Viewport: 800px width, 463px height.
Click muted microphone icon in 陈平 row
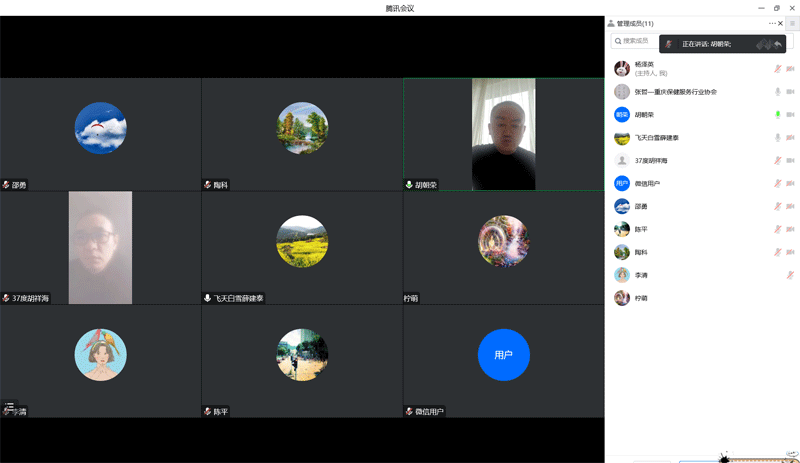[778, 229]
